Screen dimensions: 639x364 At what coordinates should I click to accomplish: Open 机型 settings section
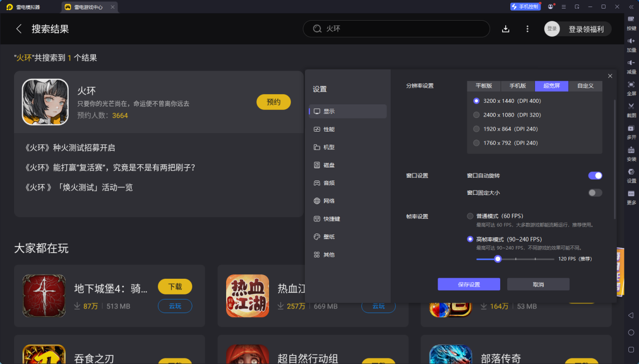(x=348, y=147)
